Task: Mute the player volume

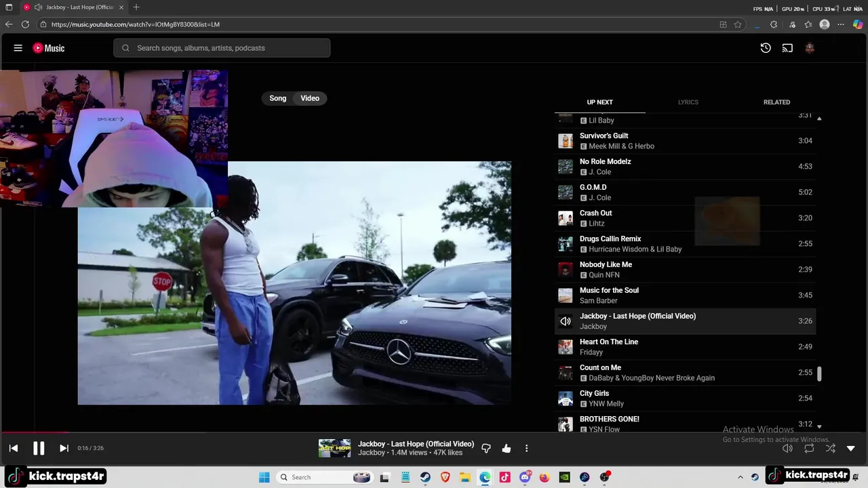Action: click(787, 448)
